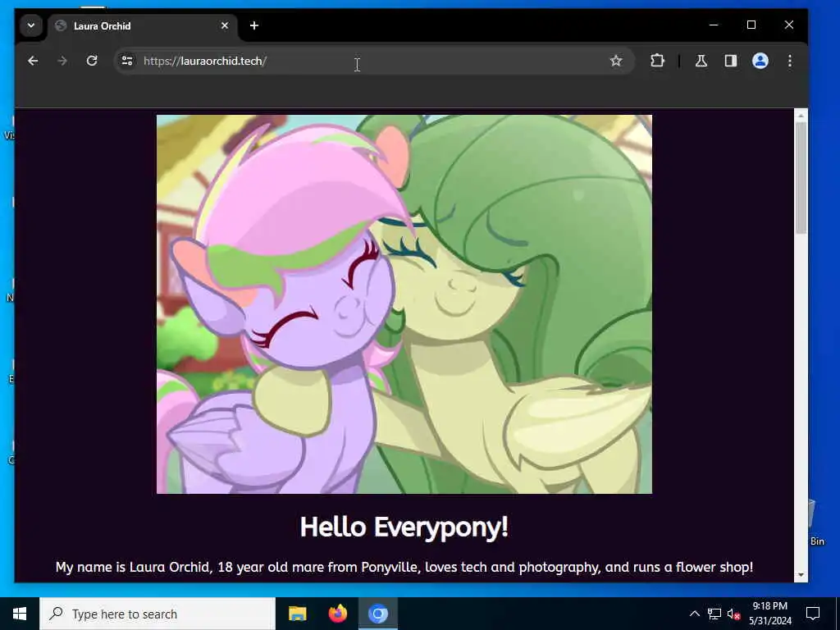Click the Hello Everypony! heading
Viewport: 840px width, 630px height.
[x=404, y=527]
